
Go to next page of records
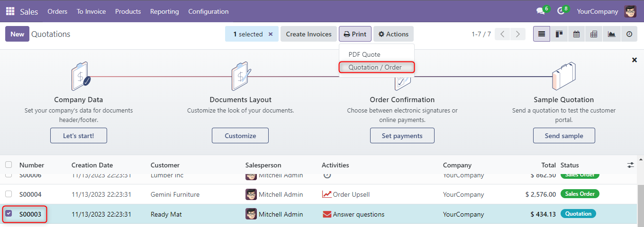[518, 34]
